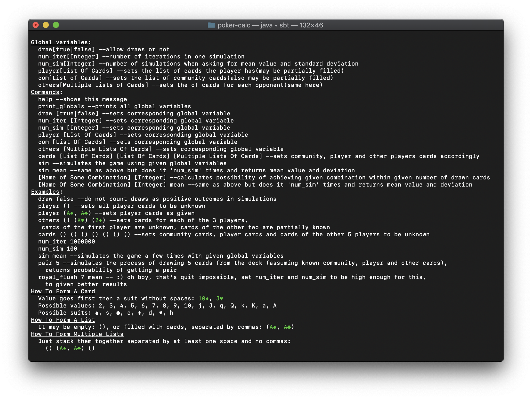The height and width of the screenshot is (399, 532).
Task: Click the underlined Examples heading
Action: point(45,192)
